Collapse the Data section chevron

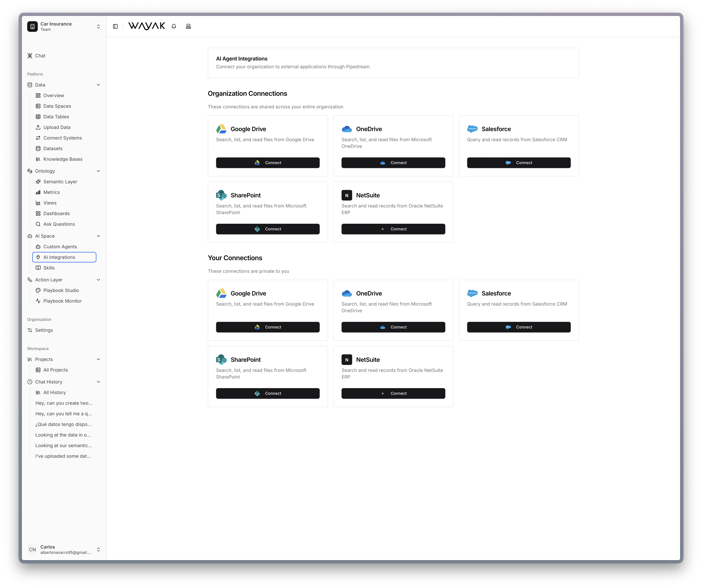(98, 85)
